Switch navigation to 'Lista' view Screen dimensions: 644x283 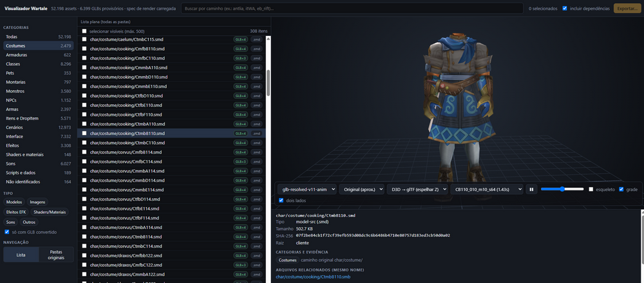pos(21,255)
